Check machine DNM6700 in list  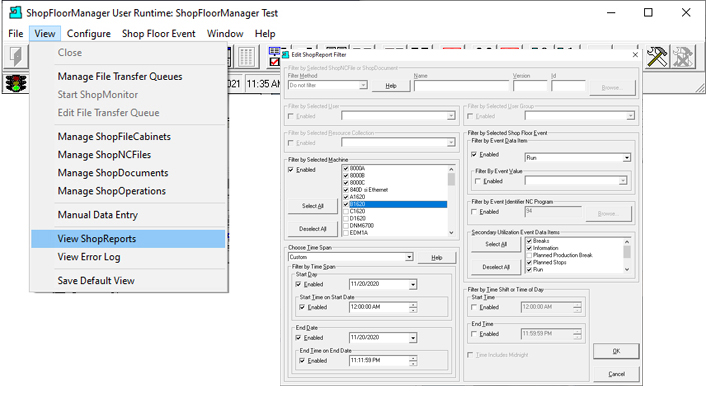[346, 226]
